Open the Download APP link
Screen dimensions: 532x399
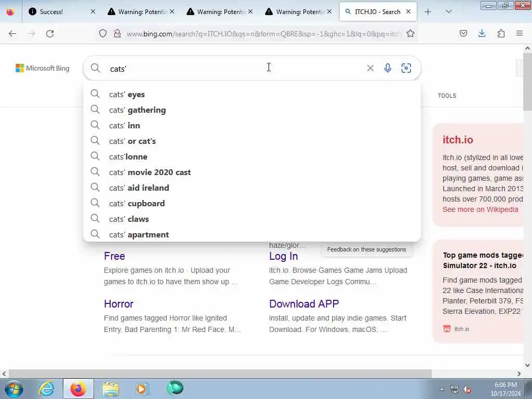click(x=304, y=304)
